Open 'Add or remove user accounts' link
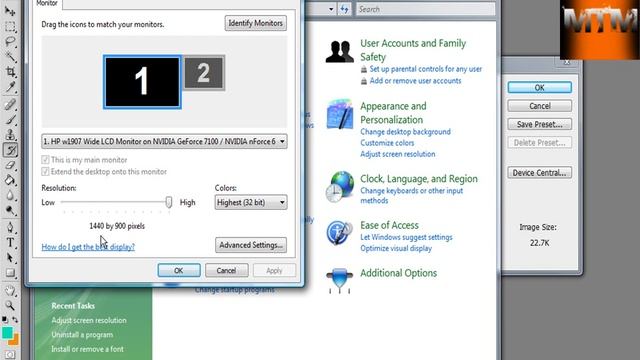 [415, 81]
